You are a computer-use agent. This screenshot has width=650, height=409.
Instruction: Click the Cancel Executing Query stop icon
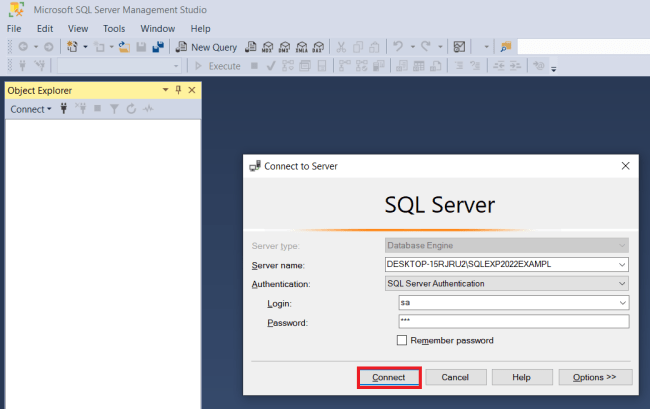(254, 65)
